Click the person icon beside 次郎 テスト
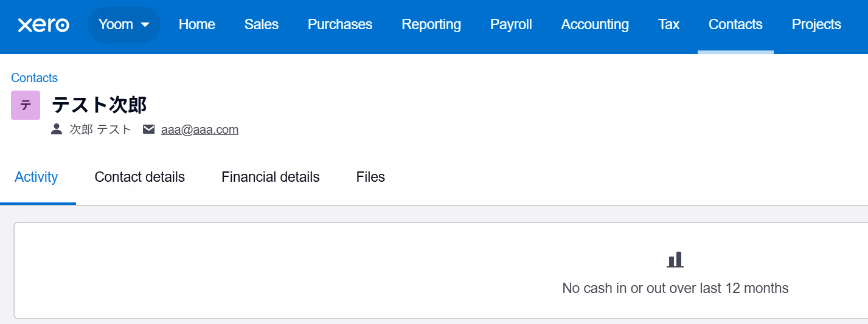The width and height of the screenshot is (868, 324). point(57,129)
